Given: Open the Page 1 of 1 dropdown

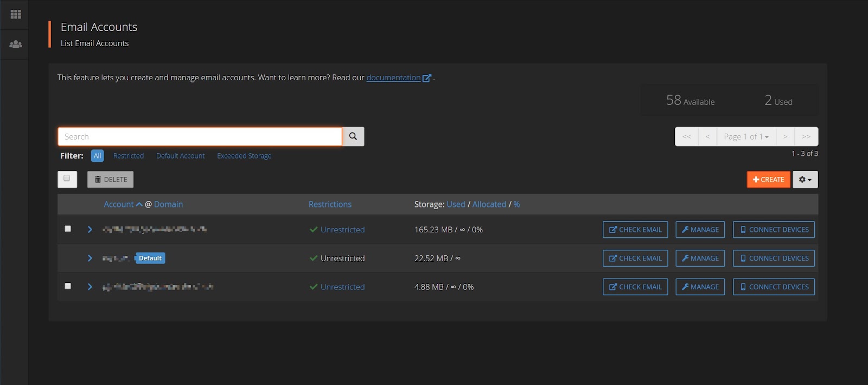Looking at the screenshot, I should [x=746, y=137].
